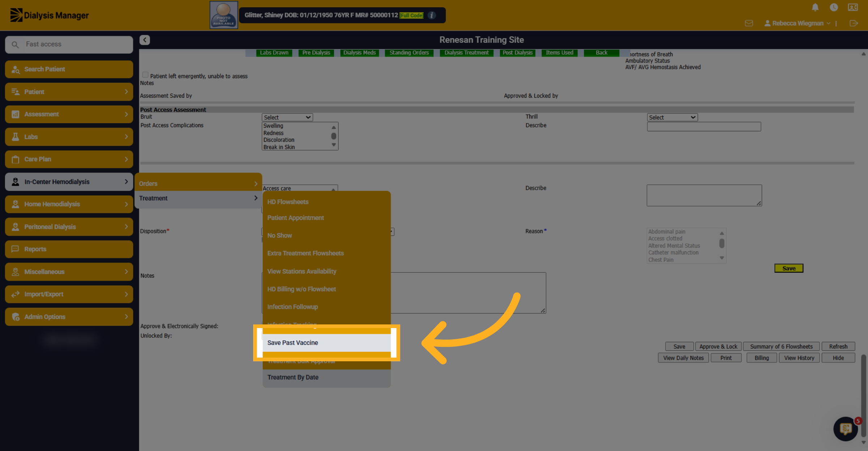Open Reports from the sidebar
The width and height of the screenshot is (868, 451).
coord(69,249)
